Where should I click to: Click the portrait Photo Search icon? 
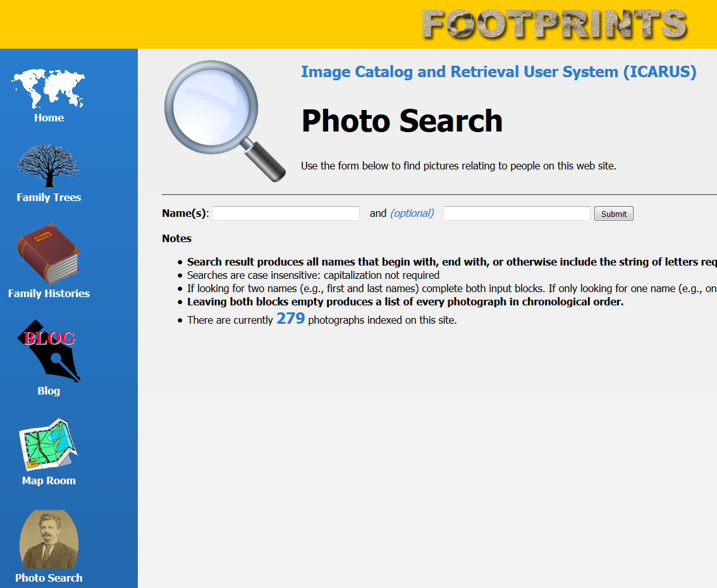49,539
